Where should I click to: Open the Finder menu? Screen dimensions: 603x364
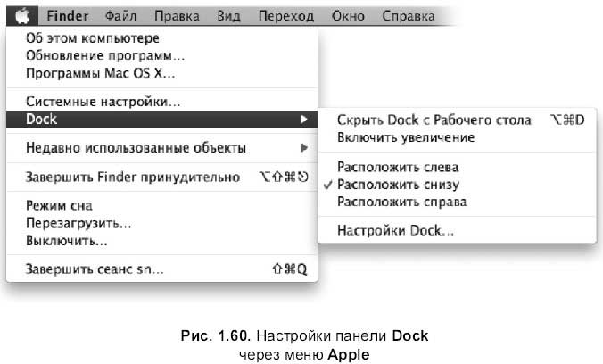tap(68, 16)
